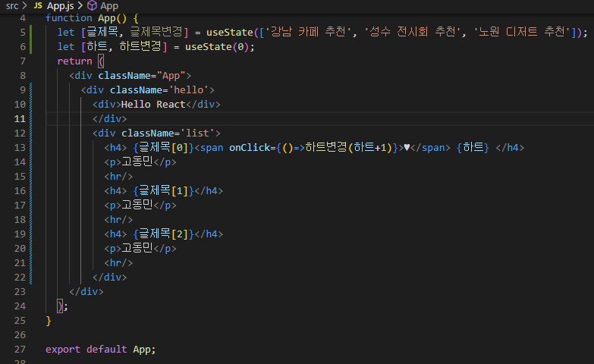Click {하트} expression on line 13
This screenshot has width=594, height=364.
(x=473, y=147)
